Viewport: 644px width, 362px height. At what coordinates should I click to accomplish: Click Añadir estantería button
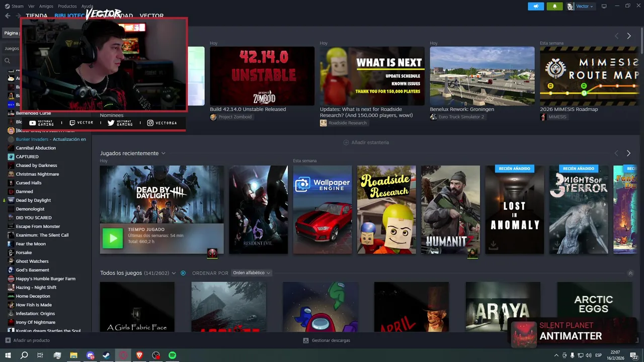(x=366, y=142)
